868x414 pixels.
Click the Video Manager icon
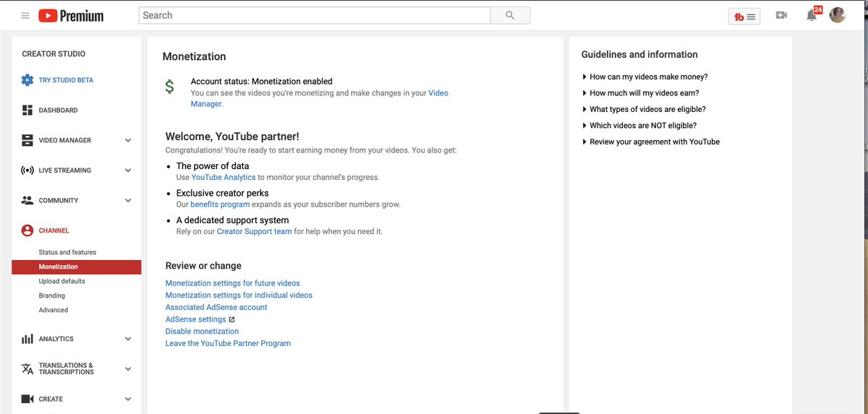27,140
